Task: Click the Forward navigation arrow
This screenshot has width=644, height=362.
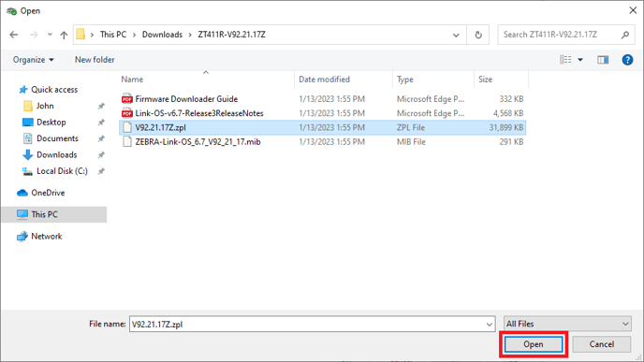Action: click(34, 35)
